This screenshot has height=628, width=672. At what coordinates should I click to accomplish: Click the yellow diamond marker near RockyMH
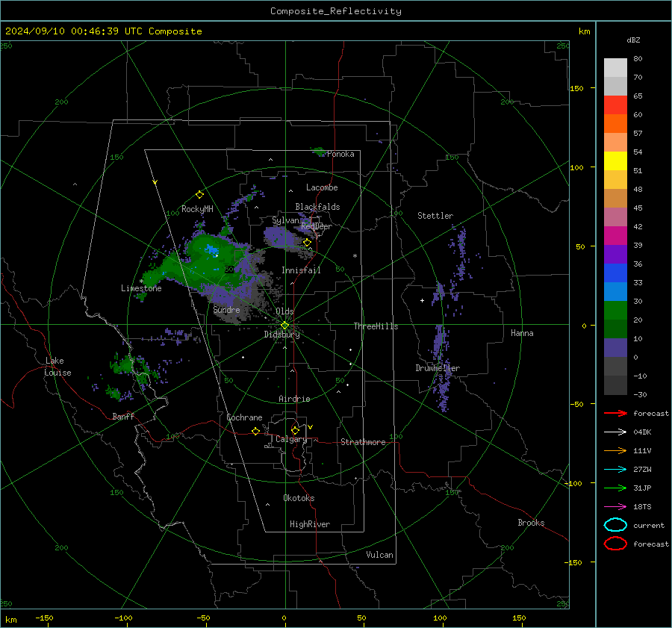199,195
